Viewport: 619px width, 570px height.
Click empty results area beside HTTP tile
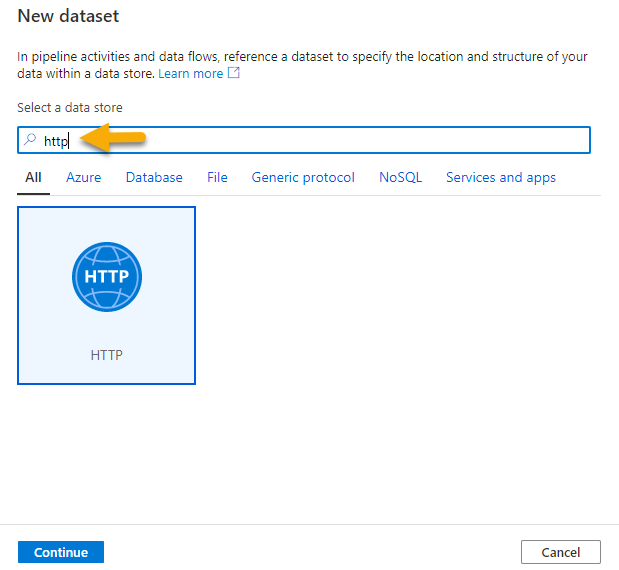[400, 300]
